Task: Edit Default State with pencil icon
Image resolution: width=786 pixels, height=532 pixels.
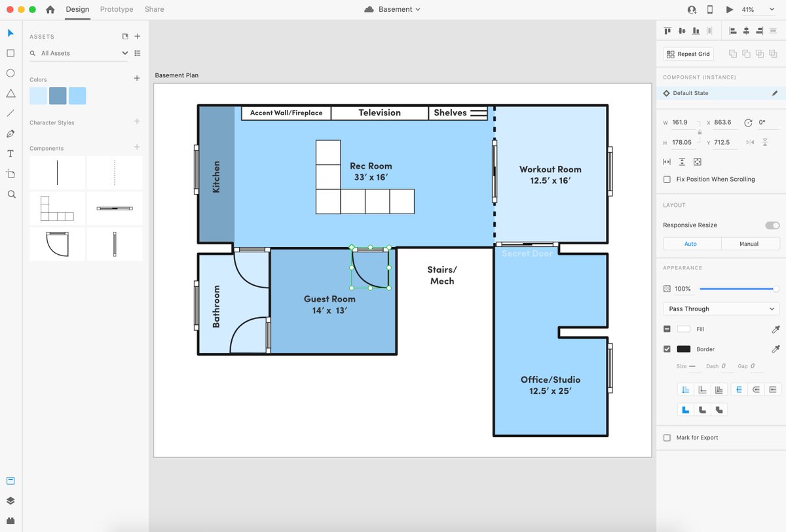Action: click(775, 93)
